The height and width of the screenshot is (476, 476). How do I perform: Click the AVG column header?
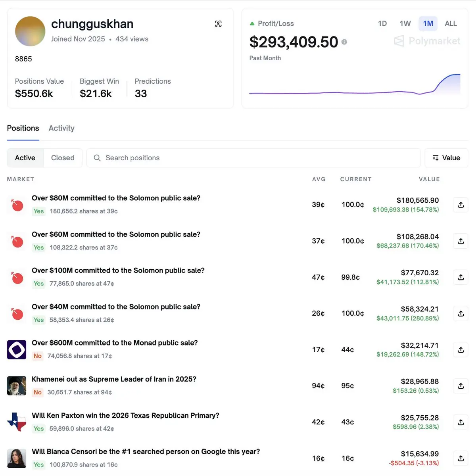319,179
